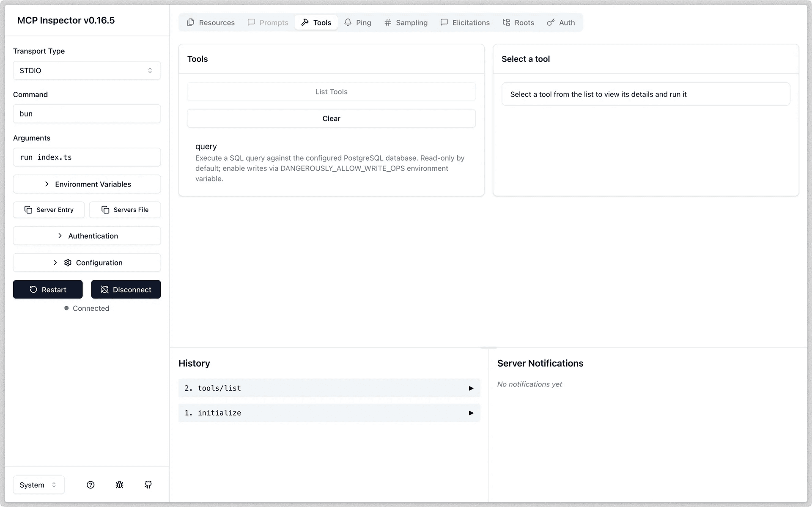Open the System theme dropdown
Image resolution: width=812 pixels, height=507 pixels.
38,485
